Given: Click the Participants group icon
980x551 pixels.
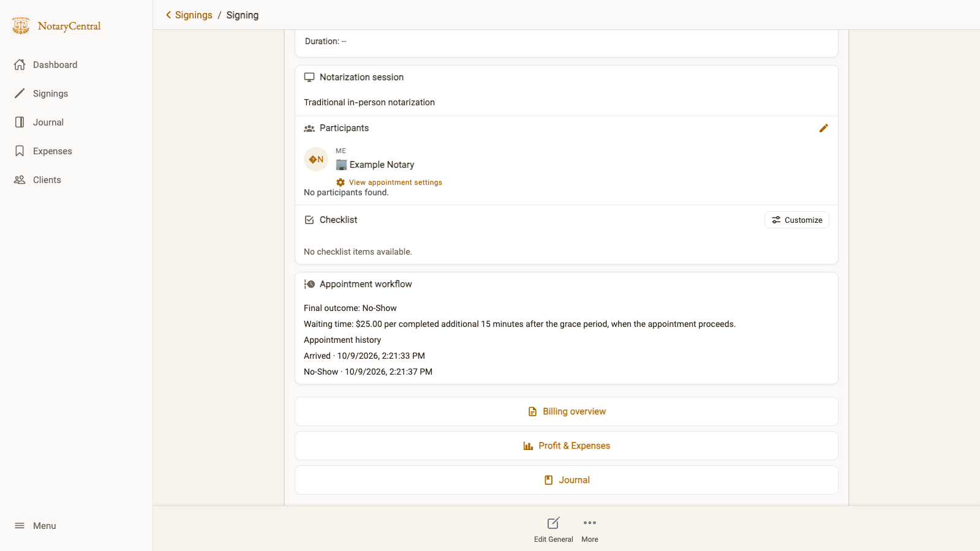Looking at the screenshot, I should [x=309, y=128].
